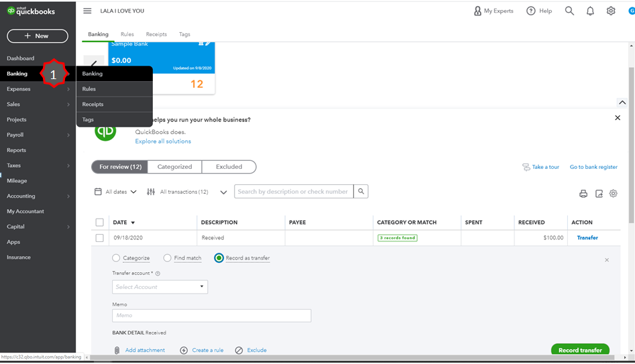Open My Experts person icon
The image size is (635, 364).
coord(477,11)
